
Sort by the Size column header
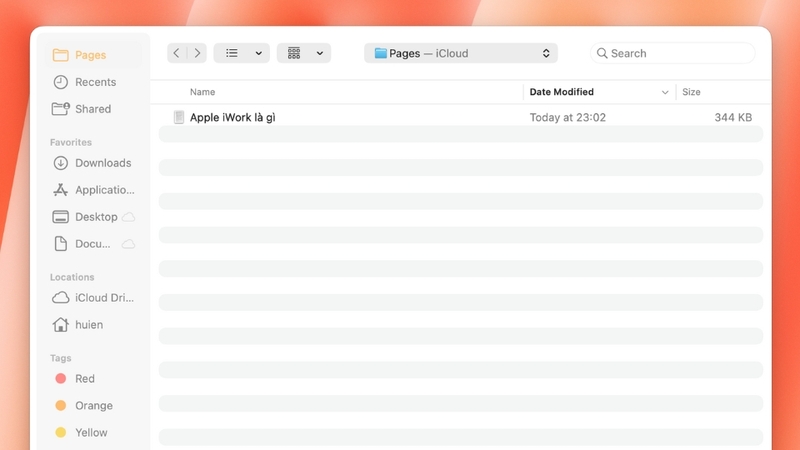click(691, 92)
